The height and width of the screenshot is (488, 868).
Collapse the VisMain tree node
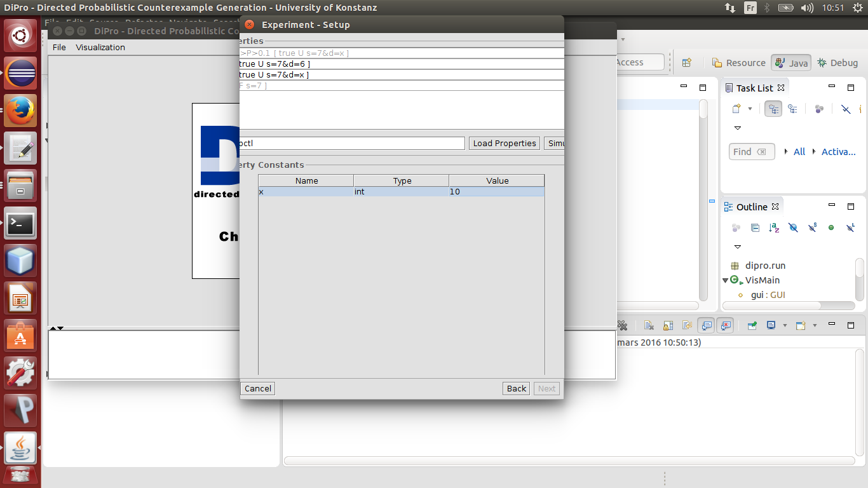click(x=726, y=280)
